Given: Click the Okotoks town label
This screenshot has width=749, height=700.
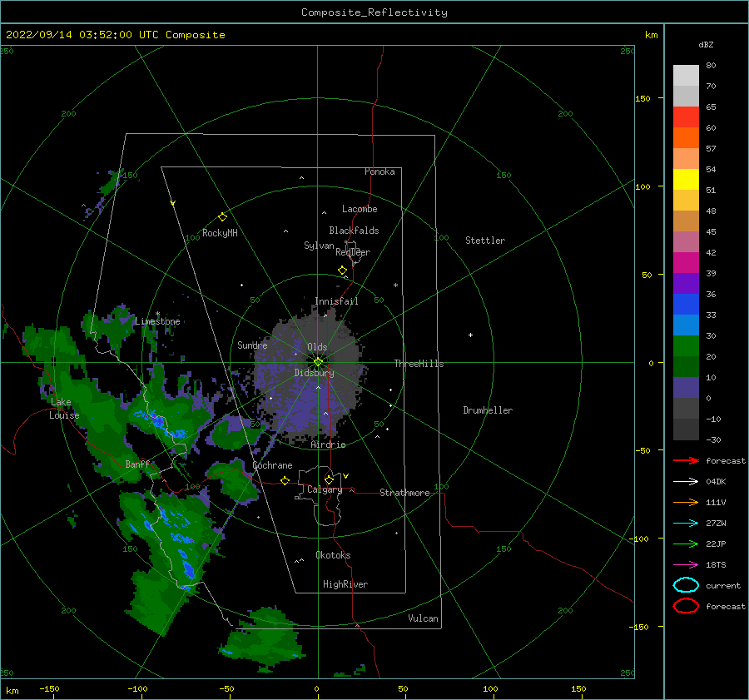Looking at the screenshot, I should click(x=333, y=555).
